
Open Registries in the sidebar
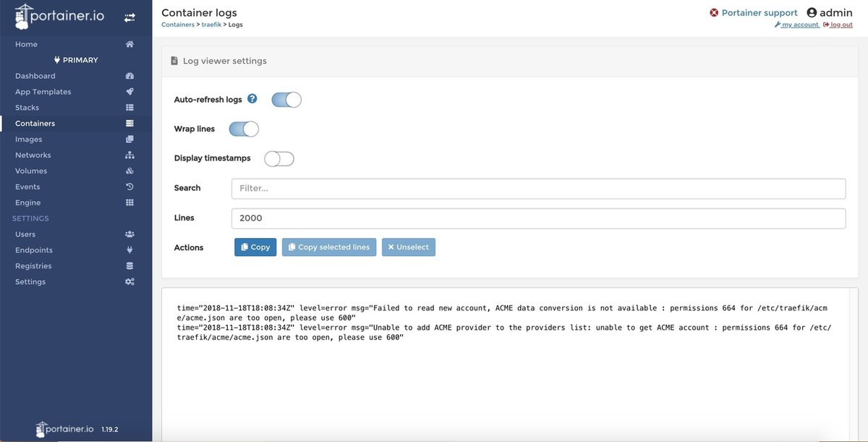[x=76, y=266]
